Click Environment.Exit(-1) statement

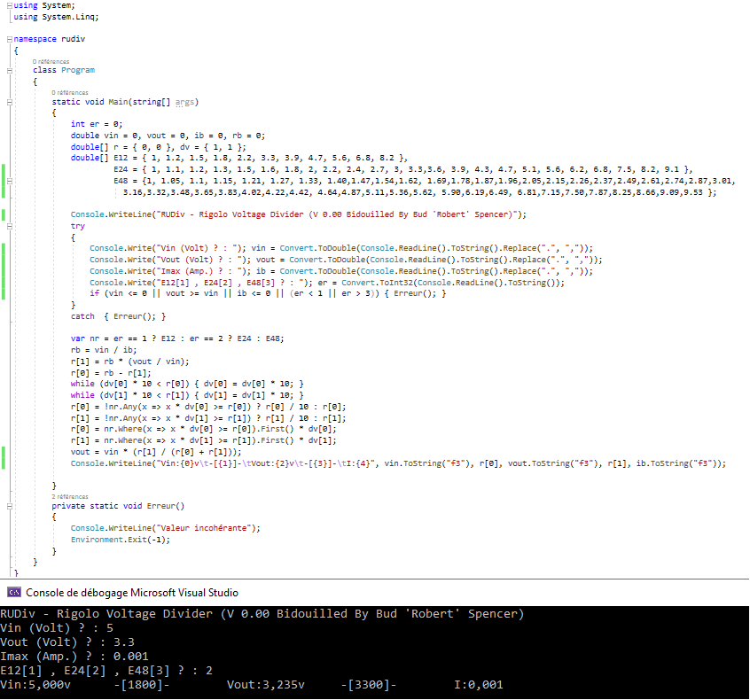(x=121, y=539)
